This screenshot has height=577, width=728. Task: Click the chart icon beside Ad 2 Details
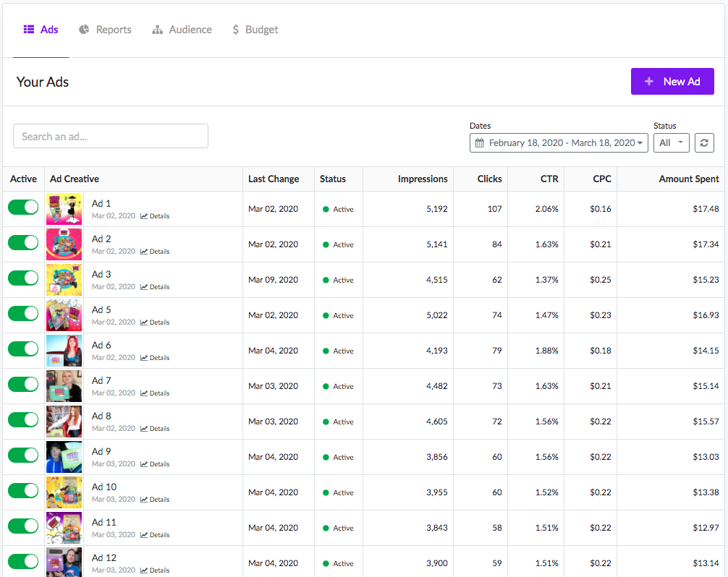tap(144, 252)
